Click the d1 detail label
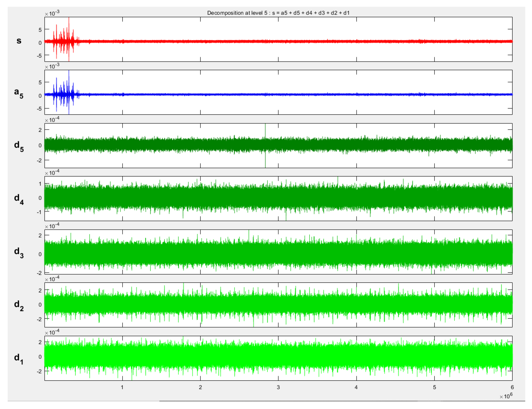 (x=19, y=359)
